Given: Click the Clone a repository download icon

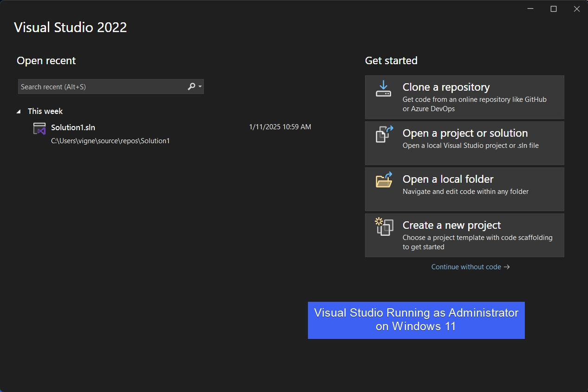Looking at the screenshot, I should 383,88.
